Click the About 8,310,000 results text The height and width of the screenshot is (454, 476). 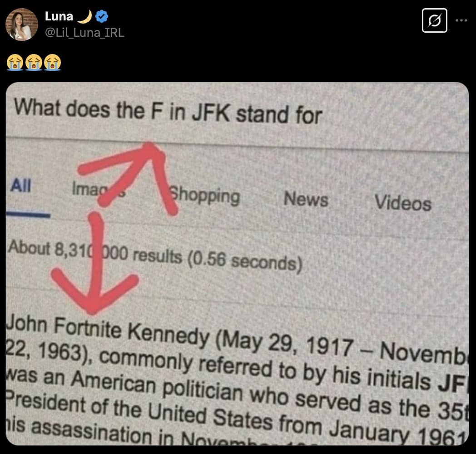(x=155, y=255)
